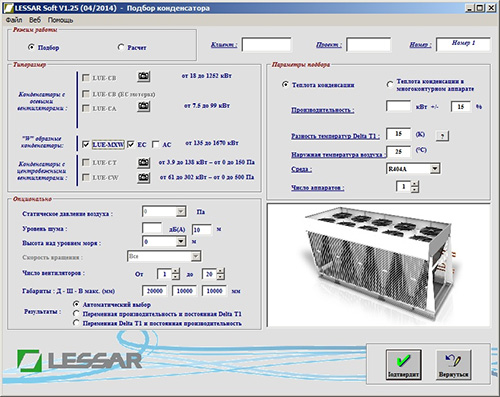500x397 pixels.
Task: Click the Проект link label
Action: (329, 45)
